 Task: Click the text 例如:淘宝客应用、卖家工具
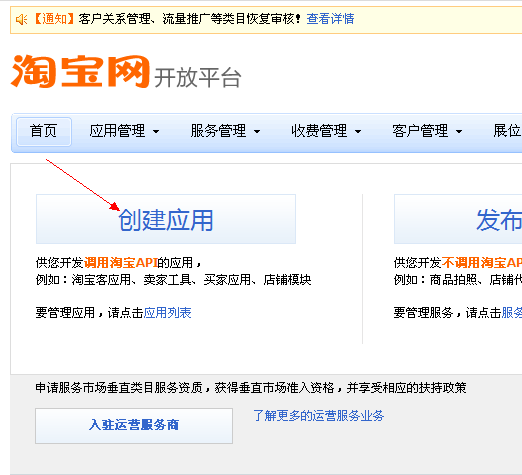click(115, 280)
